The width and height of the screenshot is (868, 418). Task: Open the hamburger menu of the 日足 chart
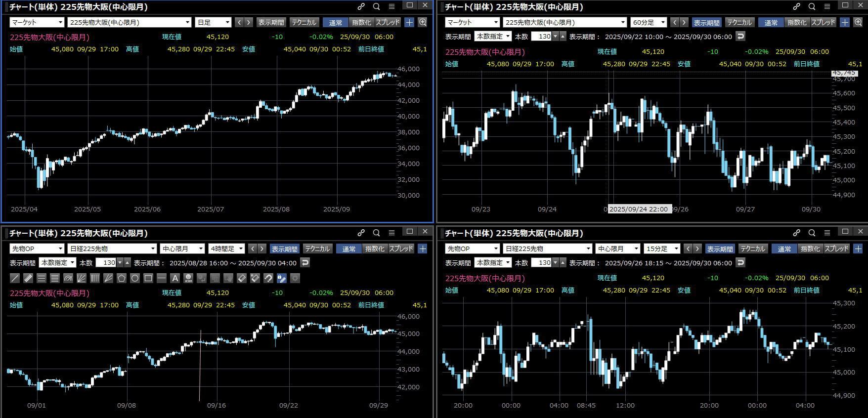point(391,6)
